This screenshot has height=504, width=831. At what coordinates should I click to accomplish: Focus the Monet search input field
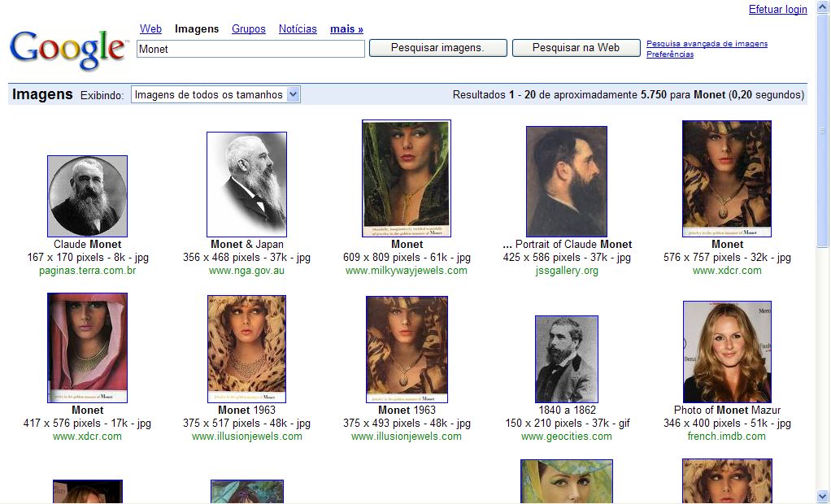[250, 49]
